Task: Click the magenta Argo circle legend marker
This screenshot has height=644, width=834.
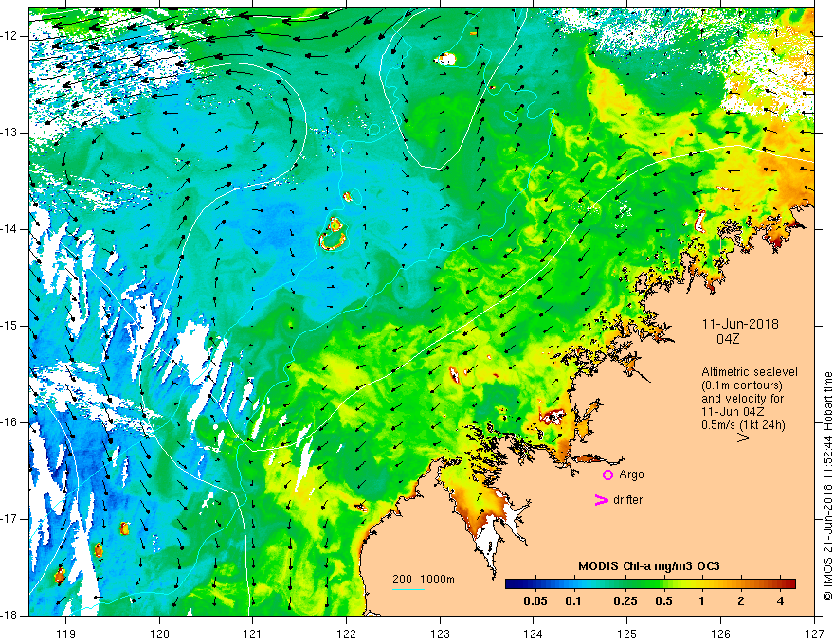Action: click(607, 474)
